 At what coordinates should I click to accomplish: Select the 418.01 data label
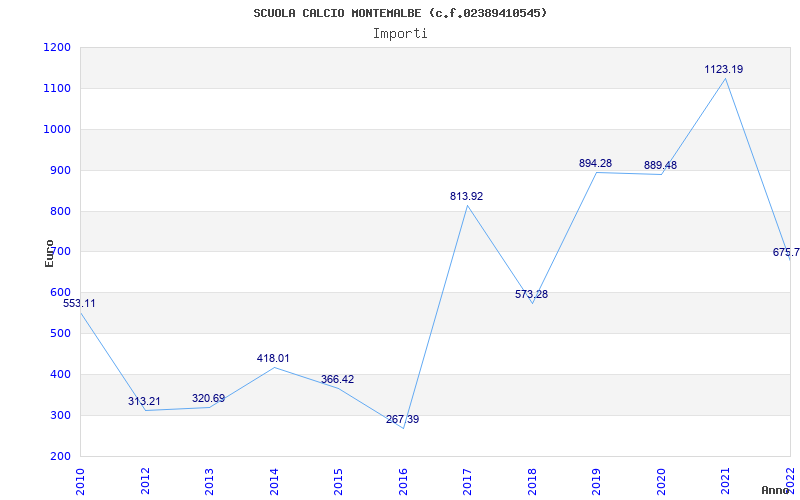point(273,359)
